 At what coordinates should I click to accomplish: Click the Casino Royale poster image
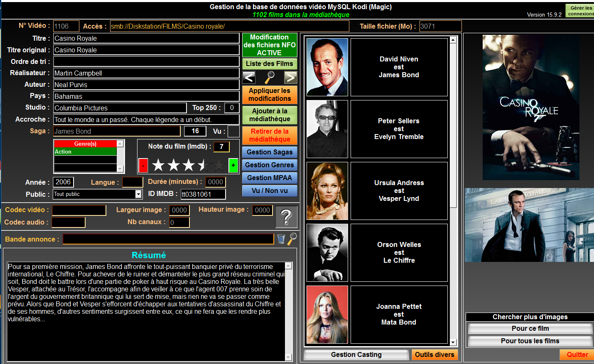[531, 107]
